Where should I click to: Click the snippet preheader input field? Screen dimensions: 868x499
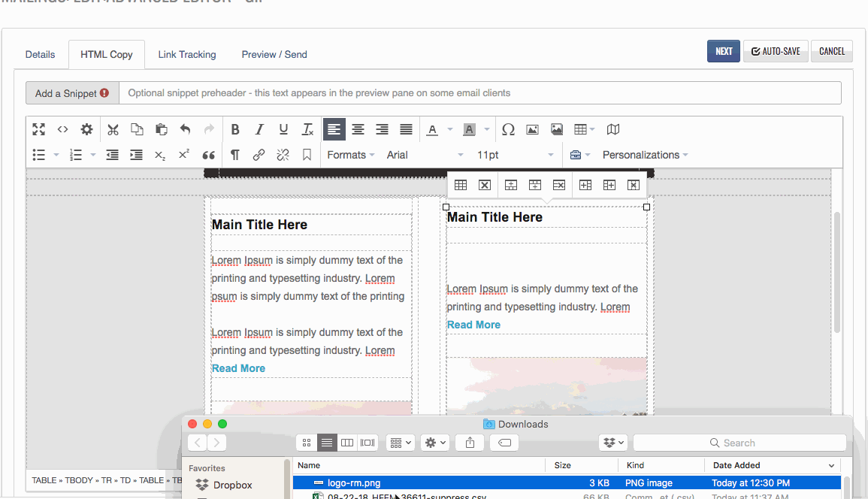coord(479,93)
